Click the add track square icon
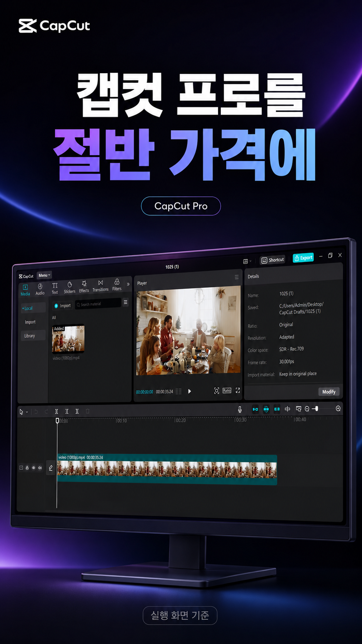The image size is (362, 644). [x=21, y=468]
